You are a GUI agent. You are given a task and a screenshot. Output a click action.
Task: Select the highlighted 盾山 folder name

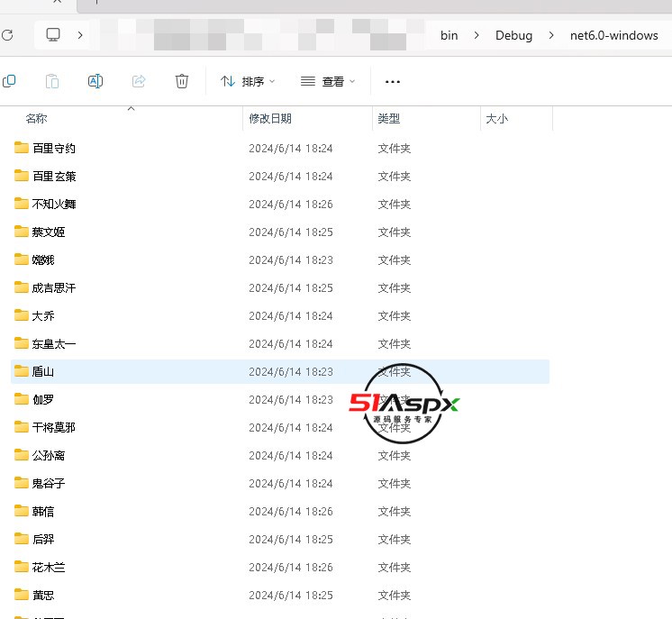[43, 371]
